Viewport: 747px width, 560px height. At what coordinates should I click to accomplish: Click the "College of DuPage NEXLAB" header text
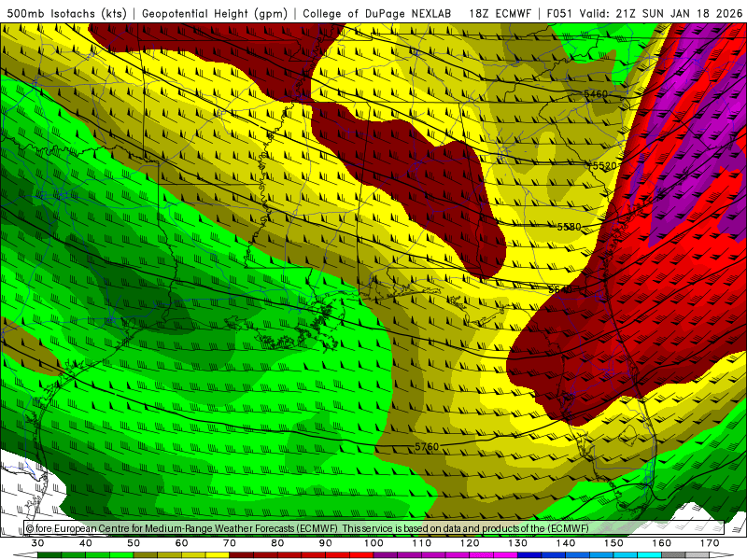pos(377,13)
